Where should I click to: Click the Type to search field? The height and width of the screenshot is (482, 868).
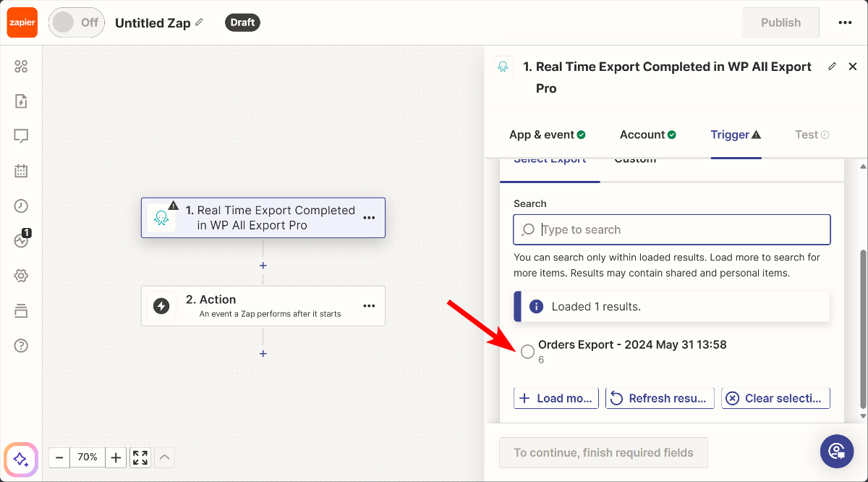pos(680,230)
